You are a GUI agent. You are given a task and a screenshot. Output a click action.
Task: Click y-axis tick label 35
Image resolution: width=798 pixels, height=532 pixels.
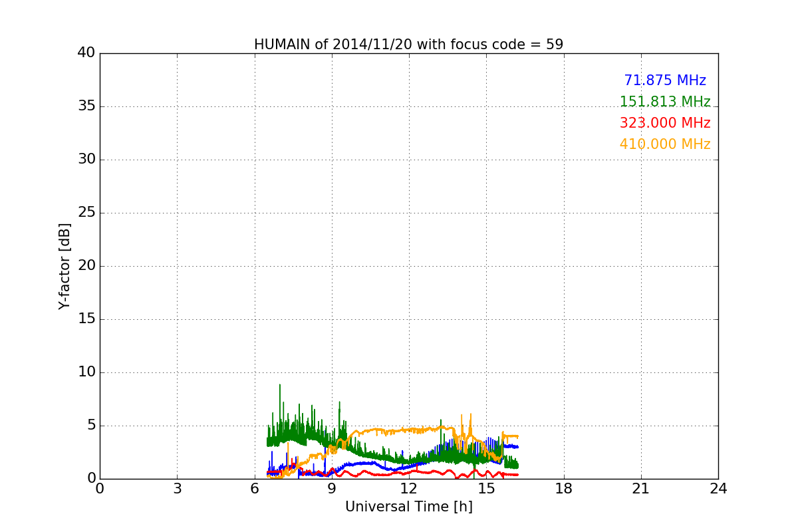(x=87, y=106)
